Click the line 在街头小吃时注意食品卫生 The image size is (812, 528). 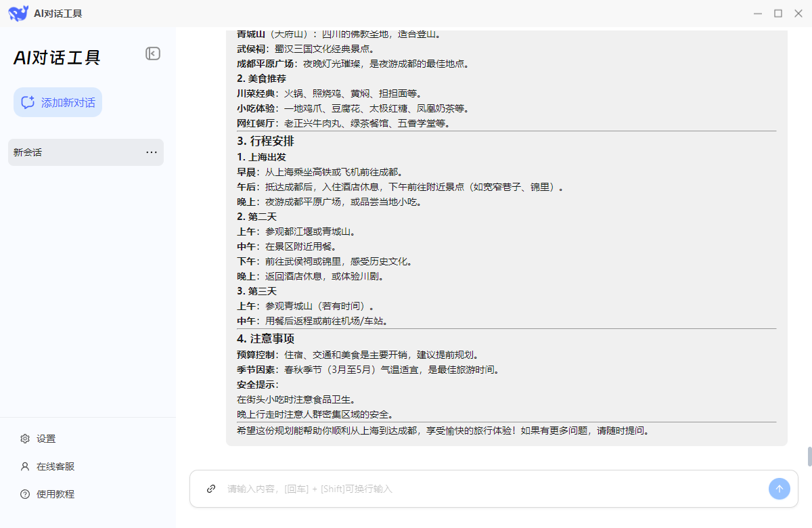point(296,399)
